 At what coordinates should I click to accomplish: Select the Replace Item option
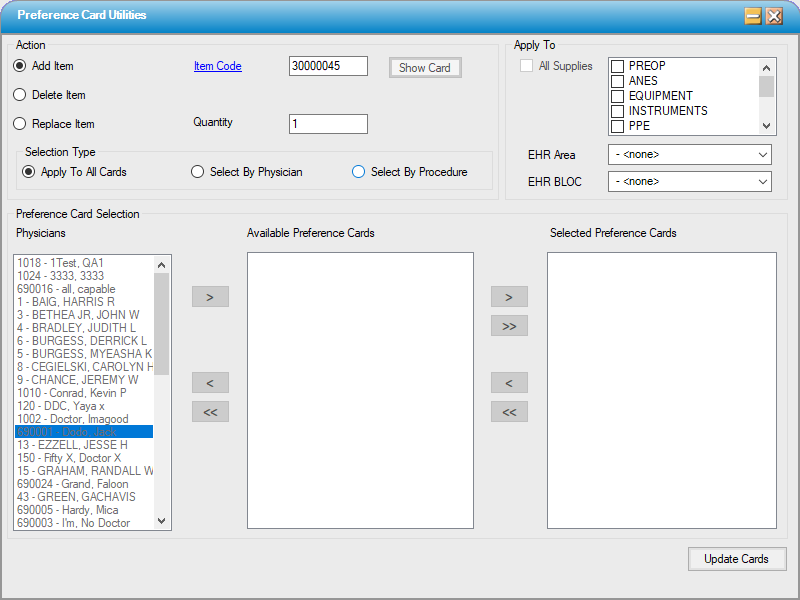(x=20, y=124)
